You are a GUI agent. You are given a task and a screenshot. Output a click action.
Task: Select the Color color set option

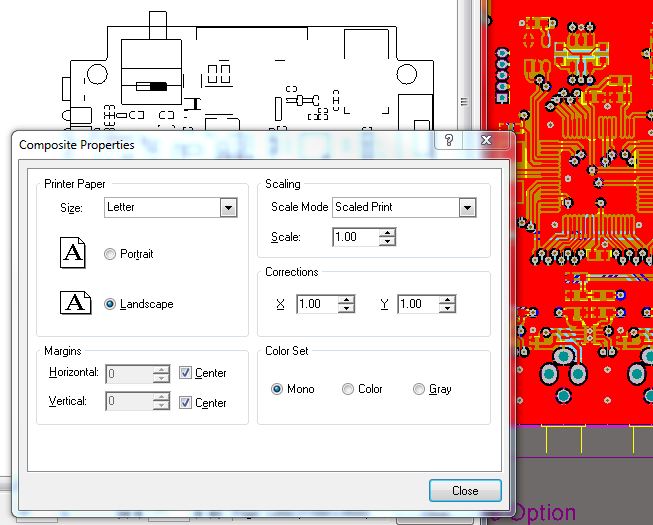(x=348, y=389)
